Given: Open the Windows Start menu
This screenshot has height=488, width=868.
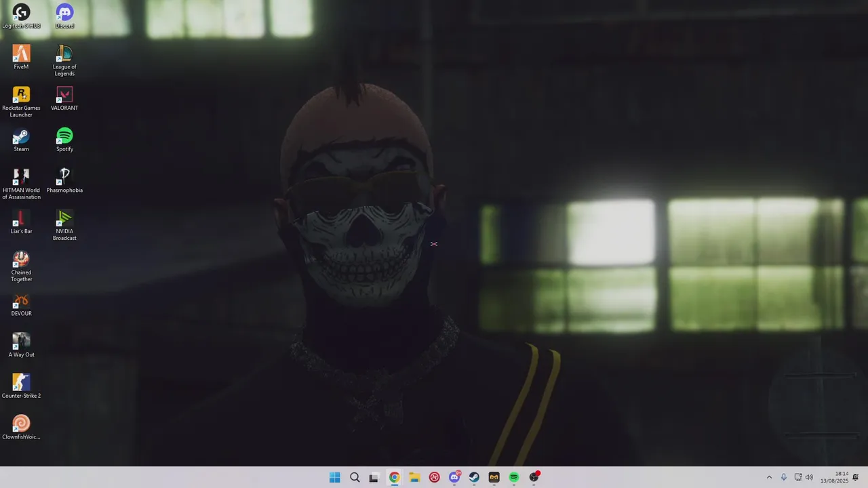Looking at the screenshot, I should click(334, 477).
